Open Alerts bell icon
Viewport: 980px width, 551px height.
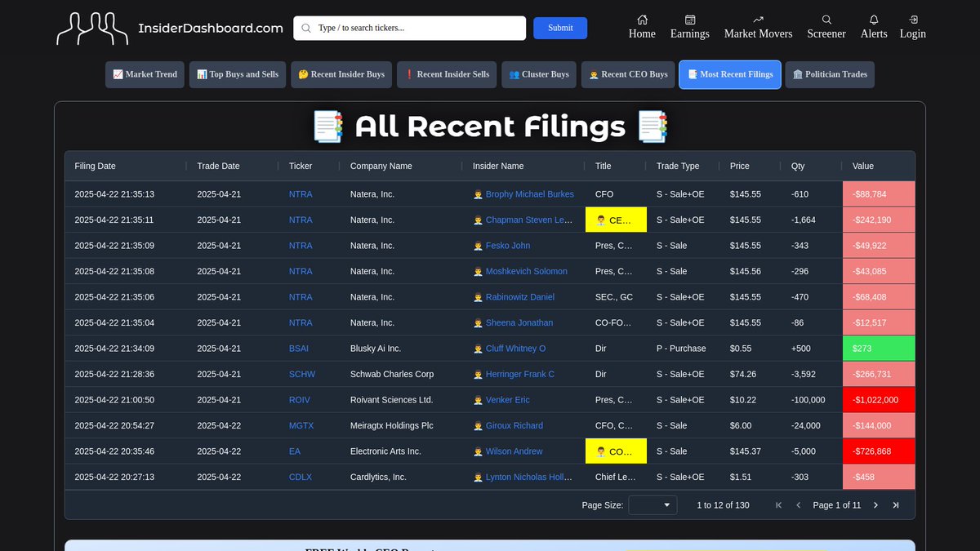tap(874, 20)
